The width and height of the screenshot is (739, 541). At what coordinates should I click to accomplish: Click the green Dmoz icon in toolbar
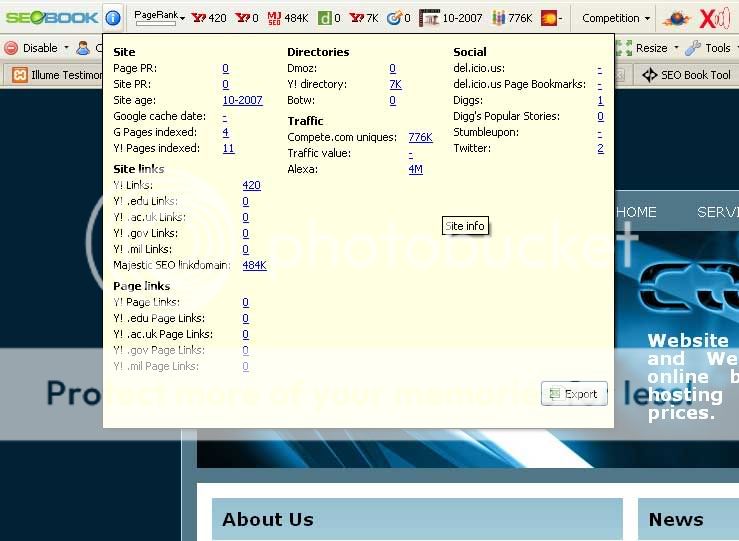click(325, 18)
